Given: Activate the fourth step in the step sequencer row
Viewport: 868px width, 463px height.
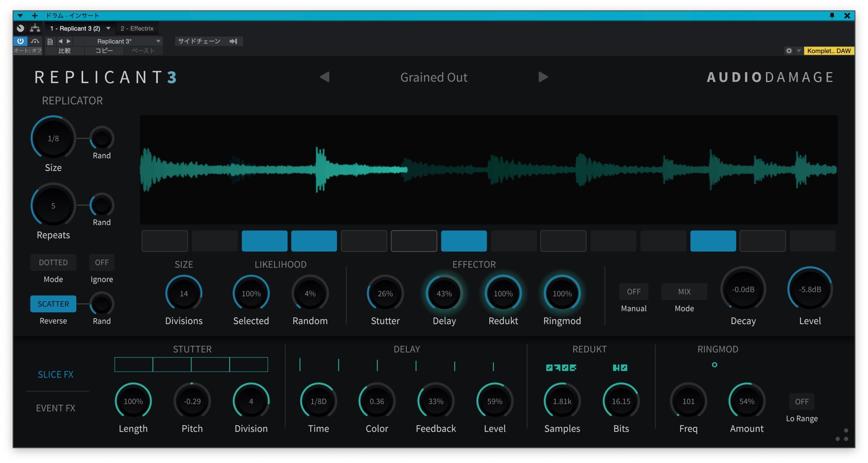Looking at the screenshot, I should (x=314, y=241).
